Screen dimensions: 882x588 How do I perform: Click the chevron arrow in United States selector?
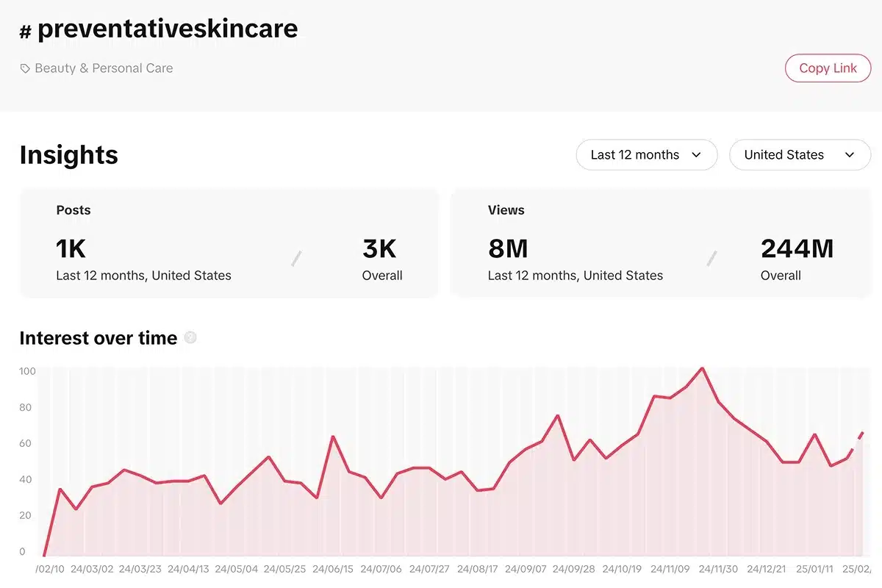(850, 155)
